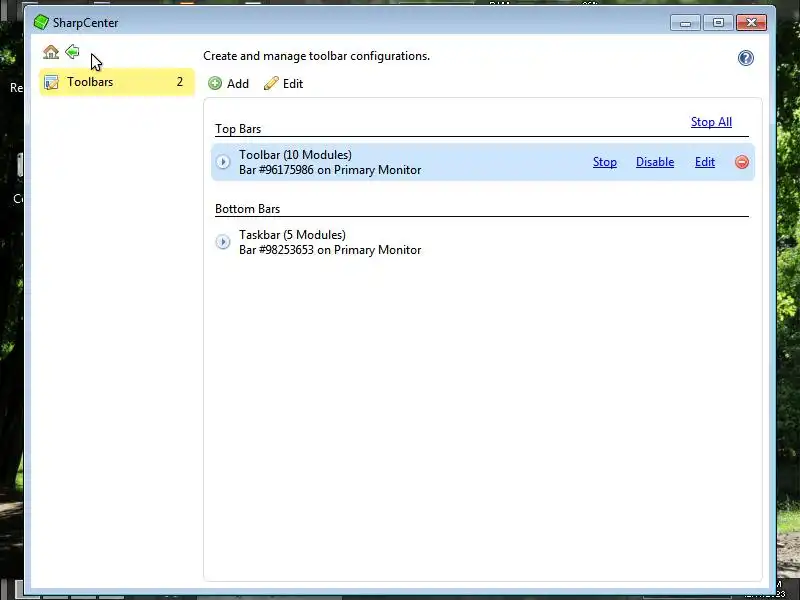
Task: Edit the Toolbar (10 Modules) row link
Action: tap(705, 162)
